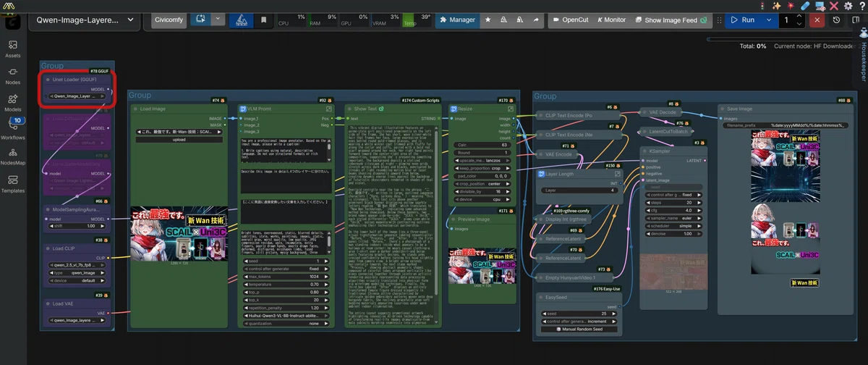Open the NodesMap sidebar panel
Image resolution: width=868 pixels, height=365 pixels.
[13, 156]
